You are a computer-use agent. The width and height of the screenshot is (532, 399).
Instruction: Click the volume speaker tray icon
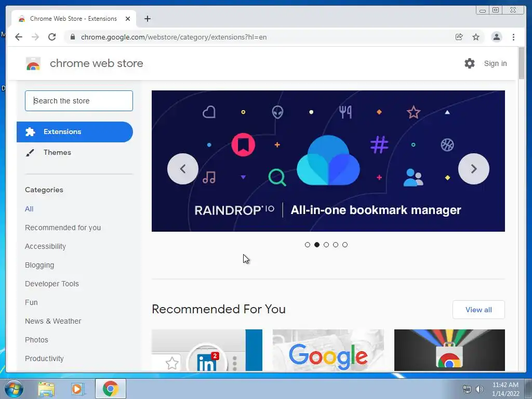(479, 389)
